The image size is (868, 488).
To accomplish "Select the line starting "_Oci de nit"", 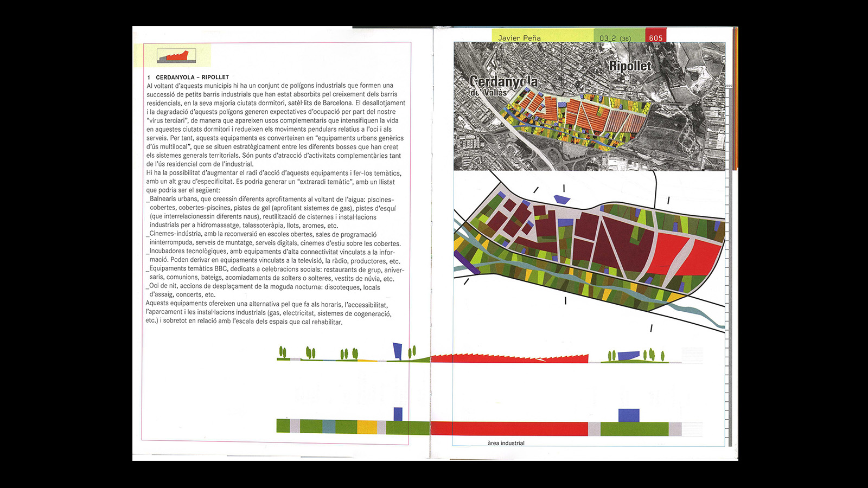I will click(263, 286).
